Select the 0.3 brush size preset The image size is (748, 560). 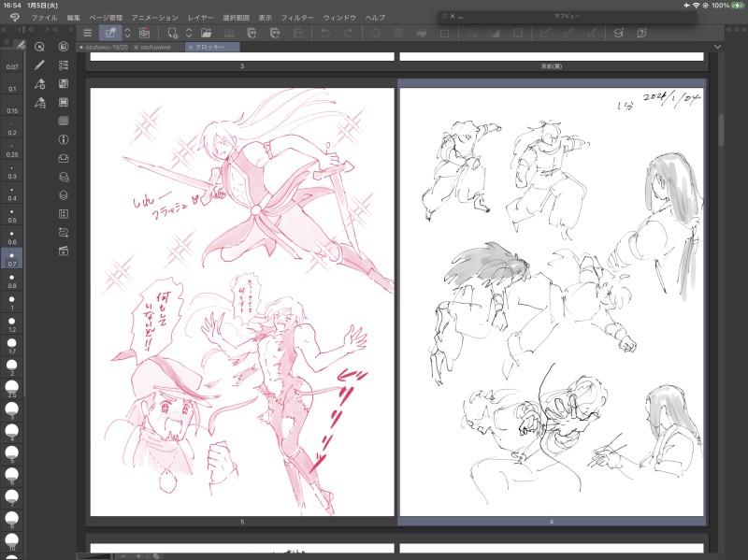12,173
